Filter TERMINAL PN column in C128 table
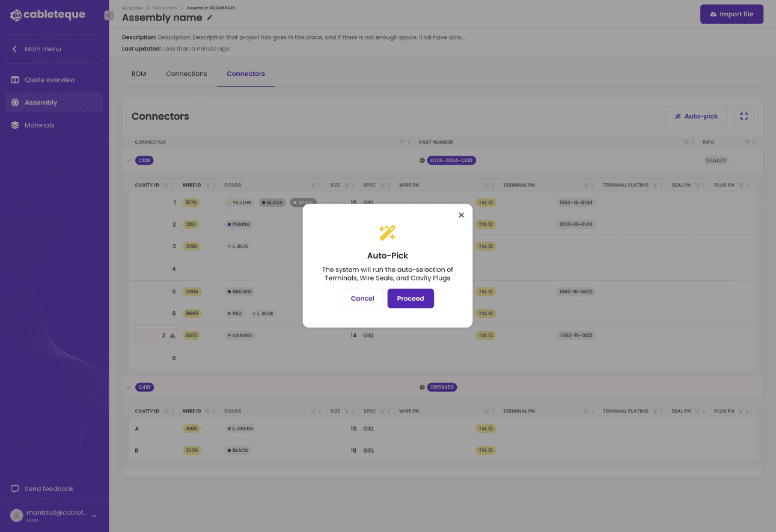The image size is (776, 532). 586,185
